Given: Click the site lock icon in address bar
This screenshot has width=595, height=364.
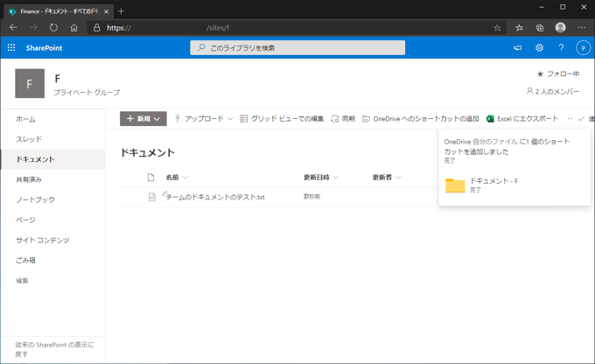Looking at the screenshot, I should (97, 27).
